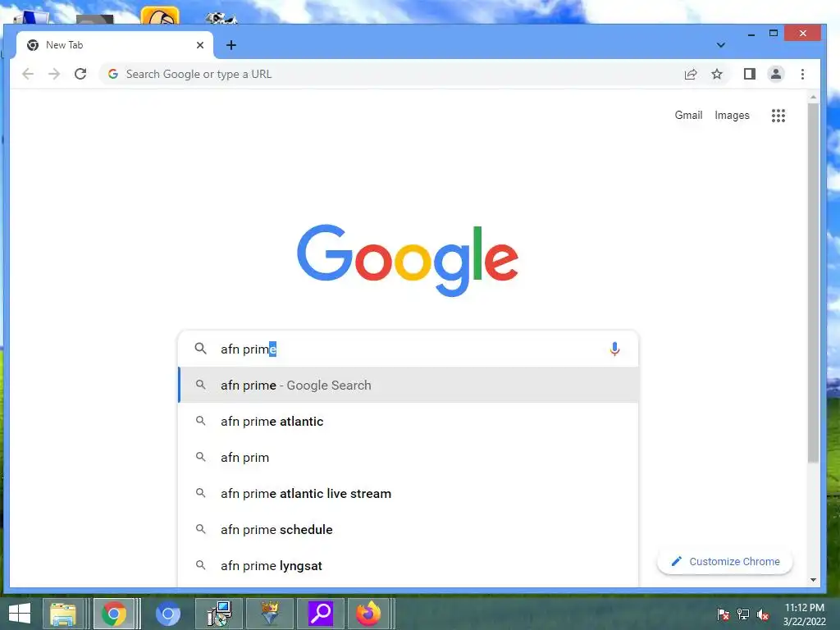Click the Google search text field
The height and width of the screenshot is (630, 840).
tap(407, 349)
